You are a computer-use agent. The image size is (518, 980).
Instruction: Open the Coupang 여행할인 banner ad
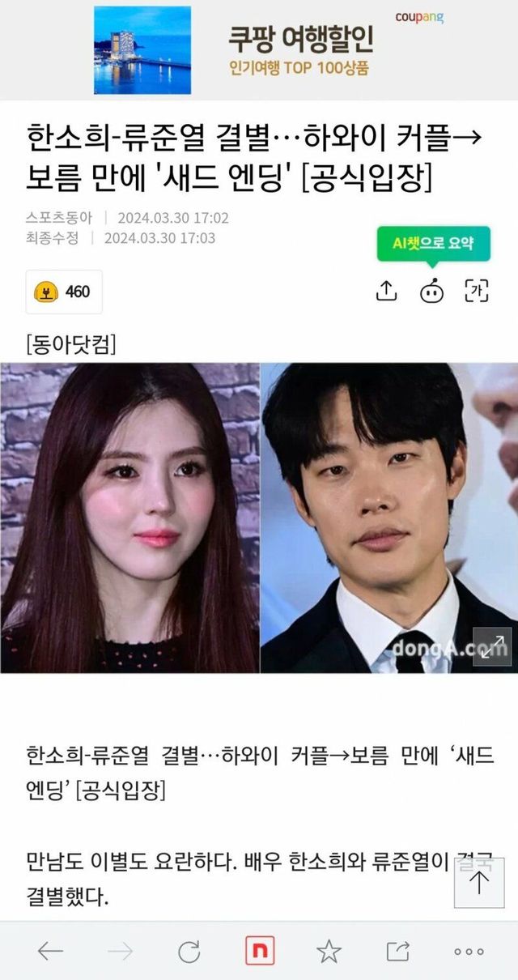pos(259,49)
